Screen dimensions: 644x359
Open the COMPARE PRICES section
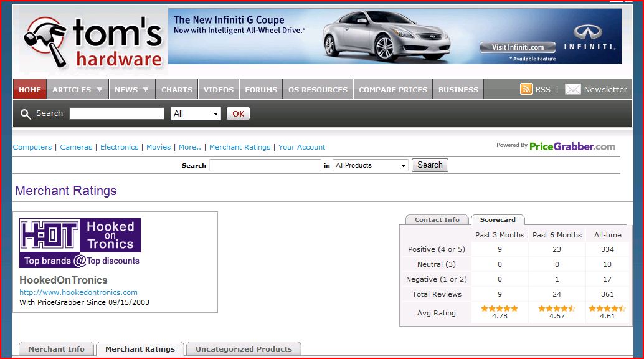tap(393, 89)
